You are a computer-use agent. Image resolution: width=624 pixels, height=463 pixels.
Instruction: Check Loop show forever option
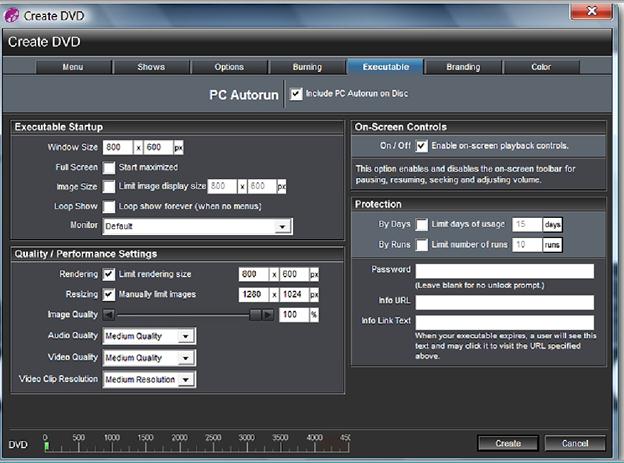109,206
